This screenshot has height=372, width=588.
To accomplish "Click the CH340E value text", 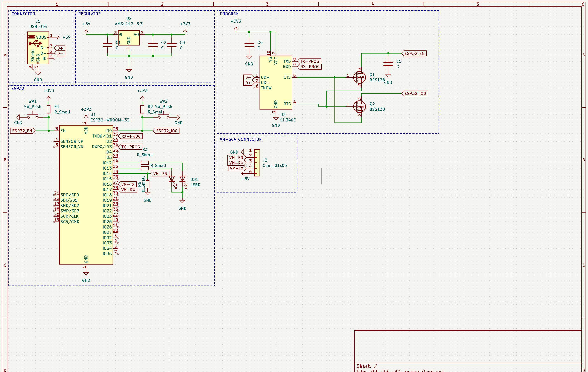I will pyautogui.click(x=288, y=120).
